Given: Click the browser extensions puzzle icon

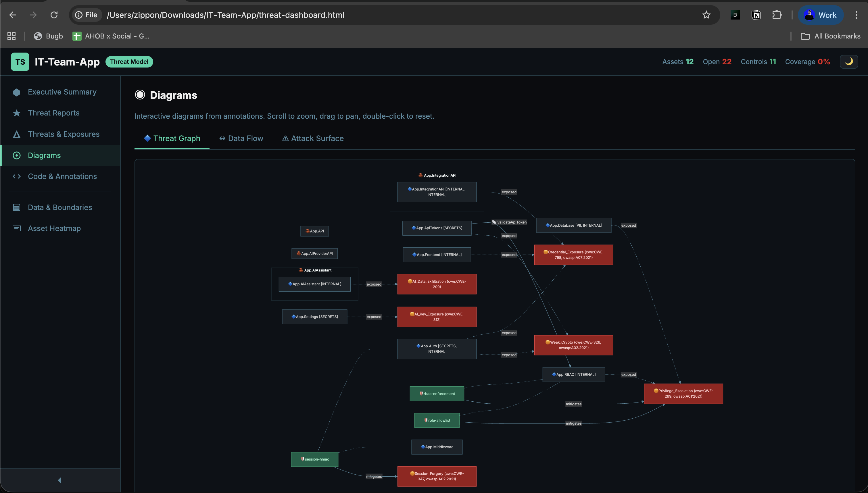Looking at the screenshot, I should (777, 15).
